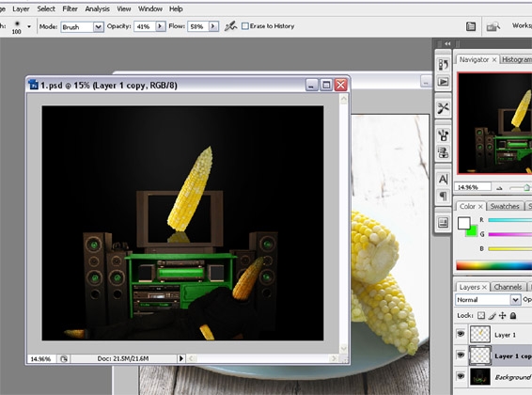
Task: Click the foreground white color swatch
Action: 463,223
